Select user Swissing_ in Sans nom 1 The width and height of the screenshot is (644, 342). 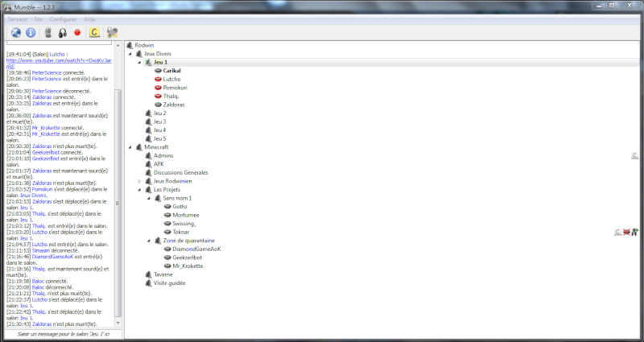click(x=184, y=224)
